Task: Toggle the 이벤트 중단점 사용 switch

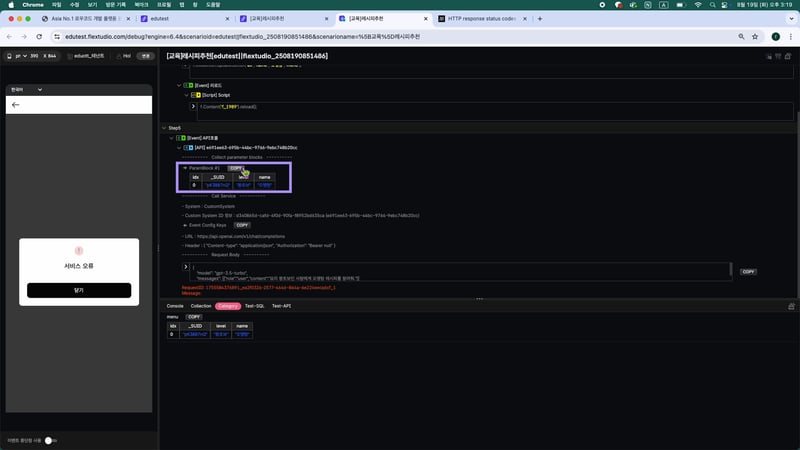Action: click(x=51, y=440)
